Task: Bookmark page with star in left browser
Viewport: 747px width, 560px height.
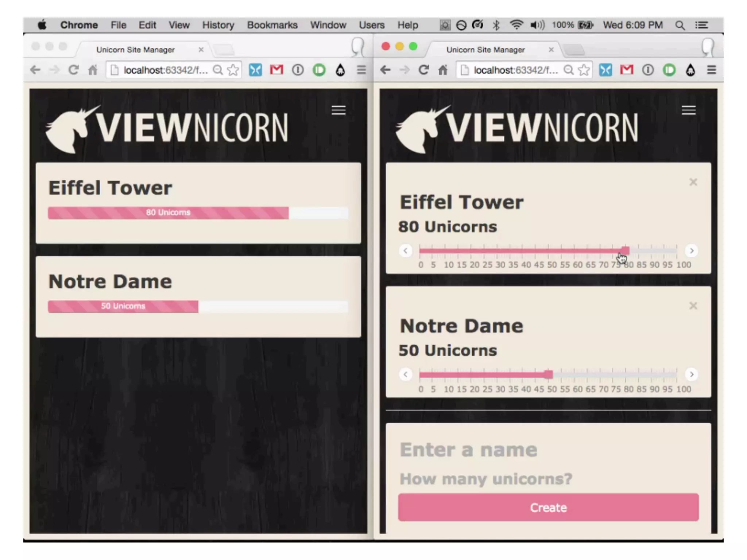Action: point(233,70)
